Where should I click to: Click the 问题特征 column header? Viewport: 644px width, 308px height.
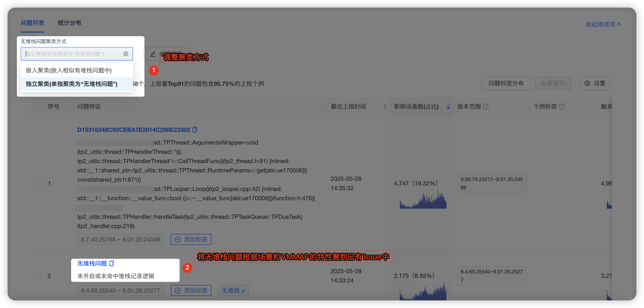coord(89,107)
